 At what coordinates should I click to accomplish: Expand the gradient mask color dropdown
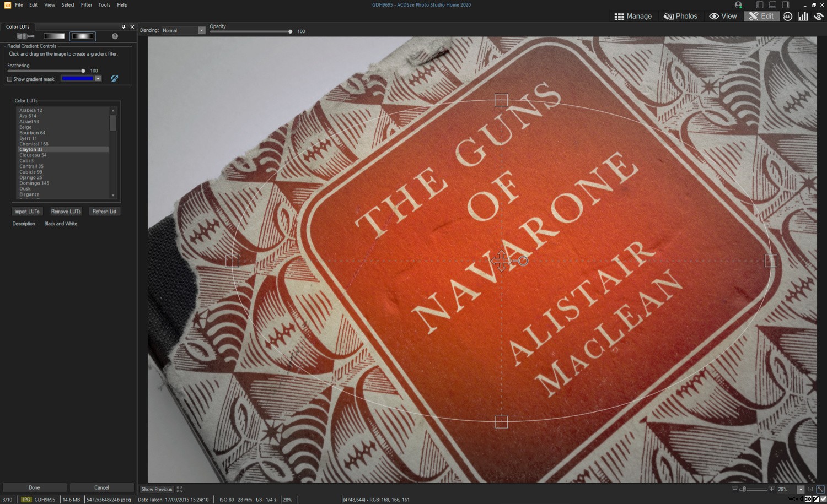click(x=98, y=79)
